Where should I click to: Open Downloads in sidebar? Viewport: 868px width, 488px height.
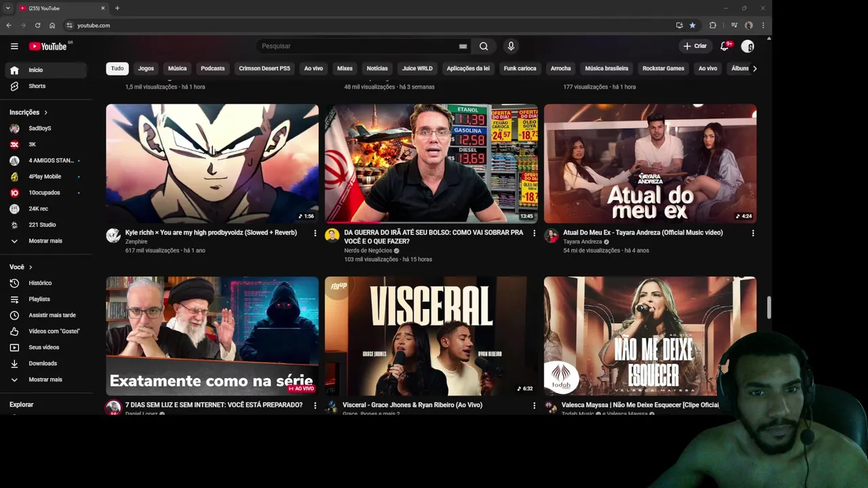point(45,363)
